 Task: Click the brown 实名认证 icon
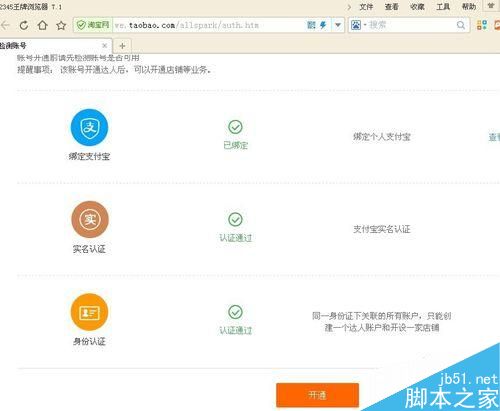pyautogui.click(x=90, y=220)
